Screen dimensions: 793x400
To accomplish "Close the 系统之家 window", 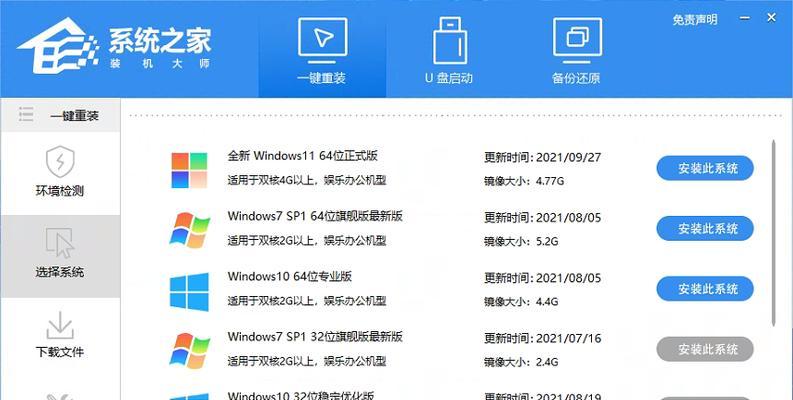I will pyautogui.click(x=771, y=18).
